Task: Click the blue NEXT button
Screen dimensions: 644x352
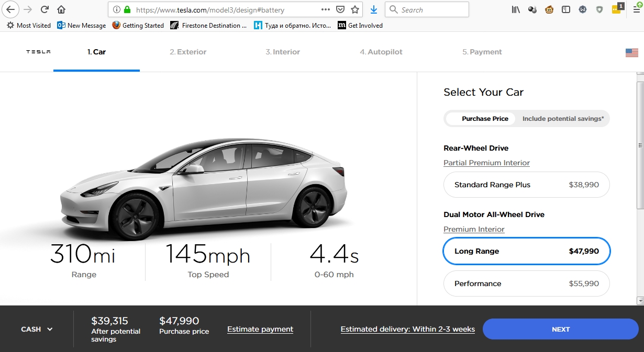Action: pyautogui.click(x=560, y=329)
